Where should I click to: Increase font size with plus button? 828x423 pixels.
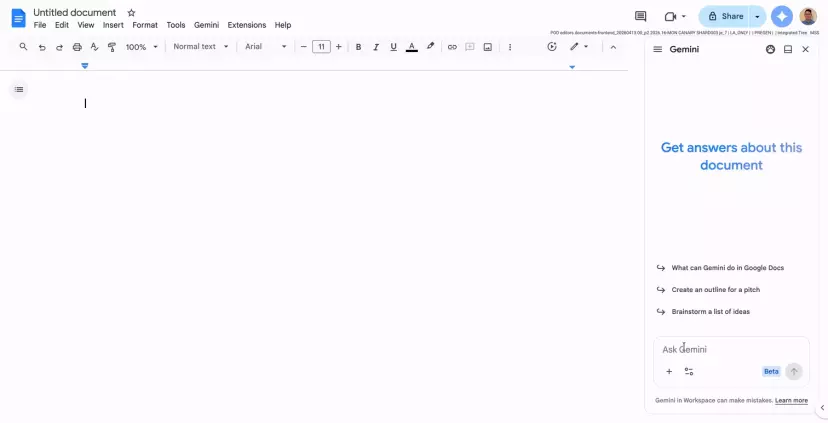click(x=338, y=47)
